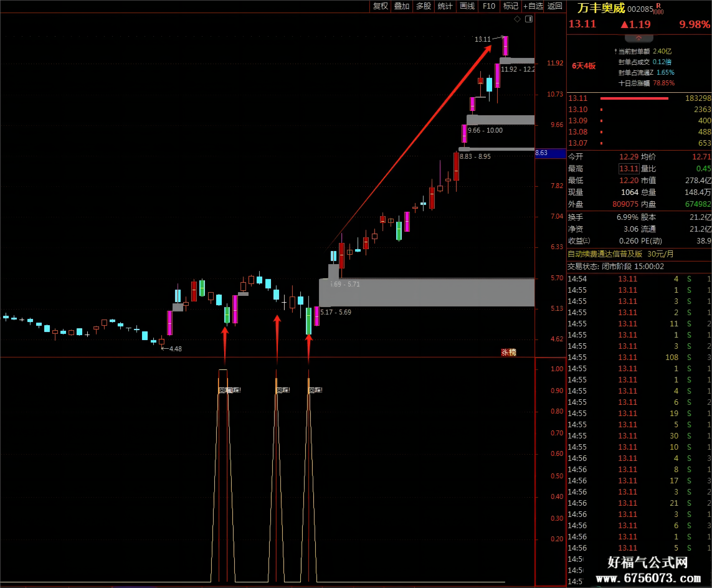Click the 封单占流通Z 1.65% value

click(665, 73)
